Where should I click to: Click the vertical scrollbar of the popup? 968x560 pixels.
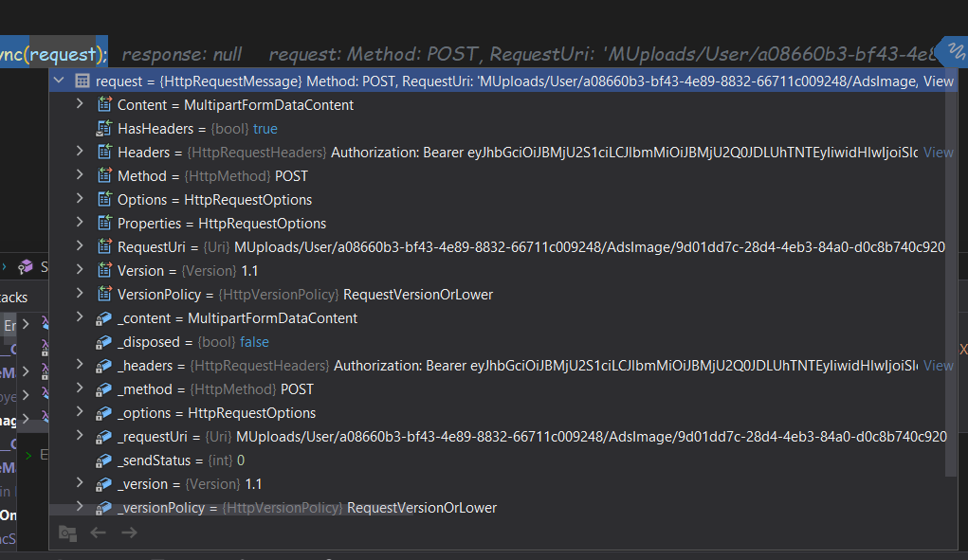tap(951, 271)
